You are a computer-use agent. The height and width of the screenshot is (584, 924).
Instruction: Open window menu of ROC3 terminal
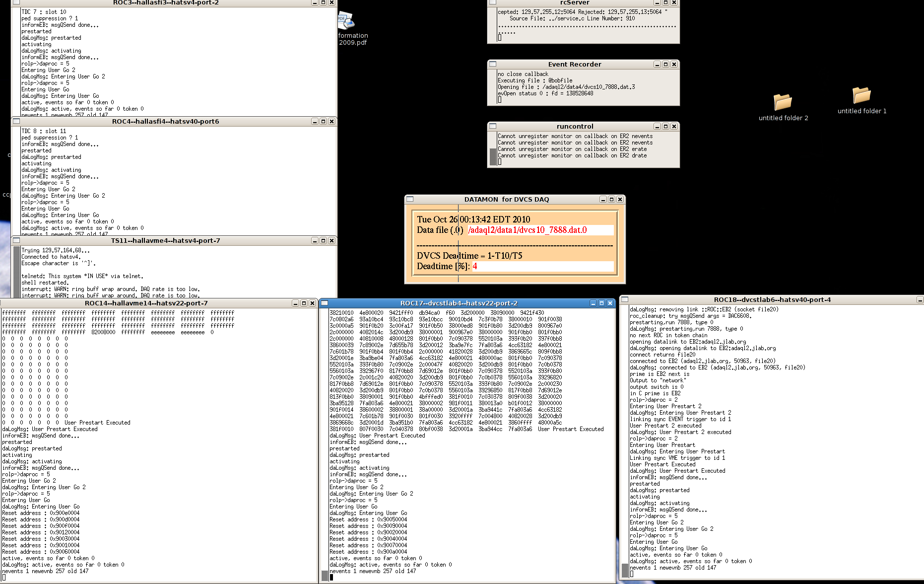(x=16, y=2)
